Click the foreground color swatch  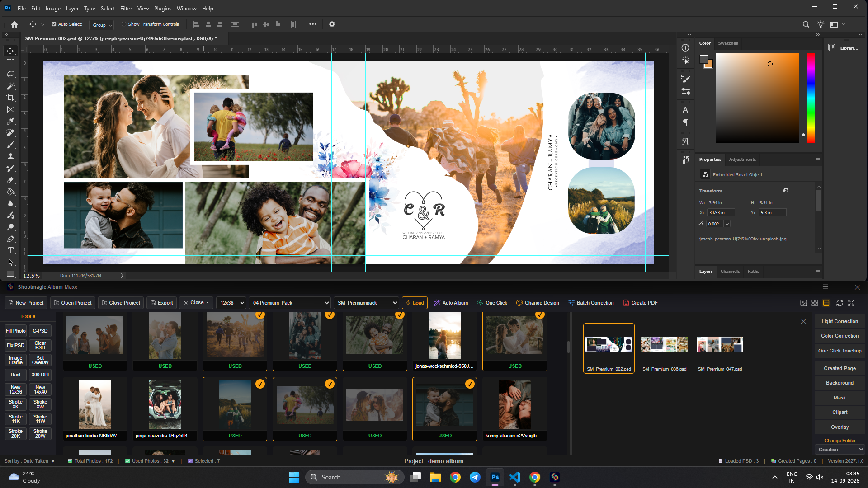tap(704, 59)
